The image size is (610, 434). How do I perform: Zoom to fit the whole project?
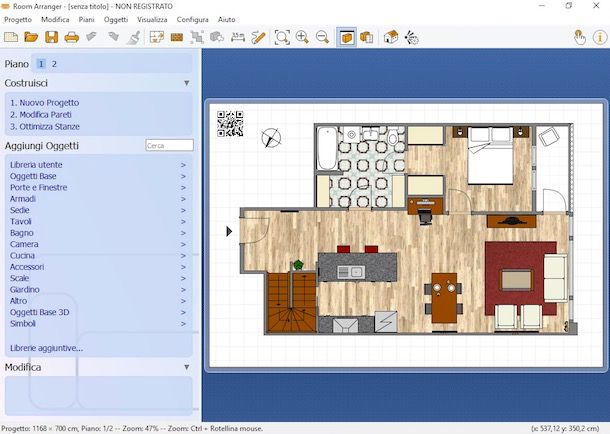click(282, 37)
